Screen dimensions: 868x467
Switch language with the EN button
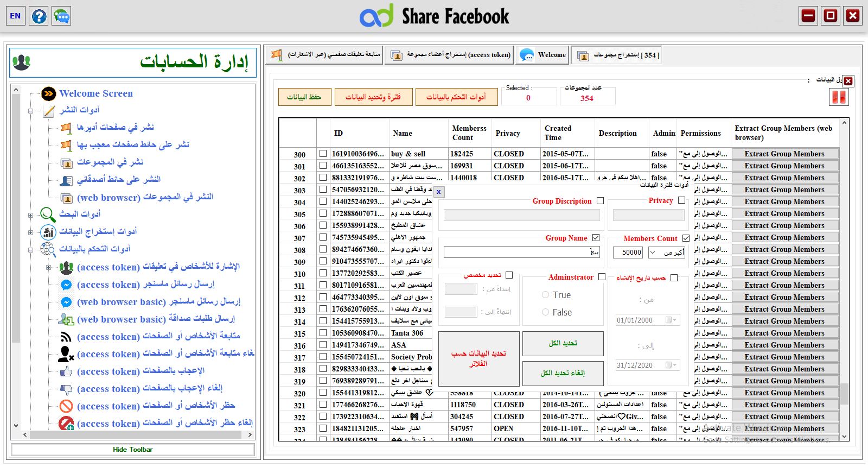pyautogui.click(x=15, y=16)
